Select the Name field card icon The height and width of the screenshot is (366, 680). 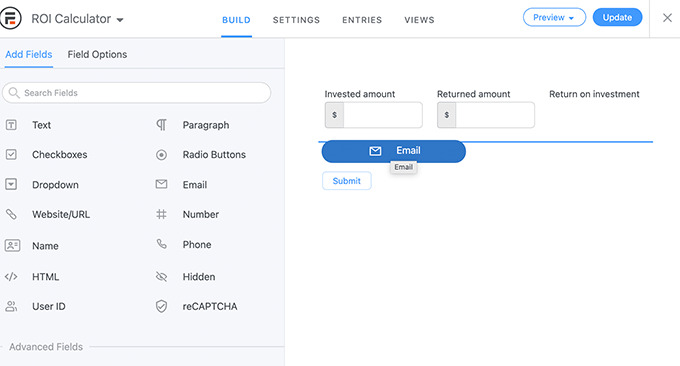coord(12,245)
